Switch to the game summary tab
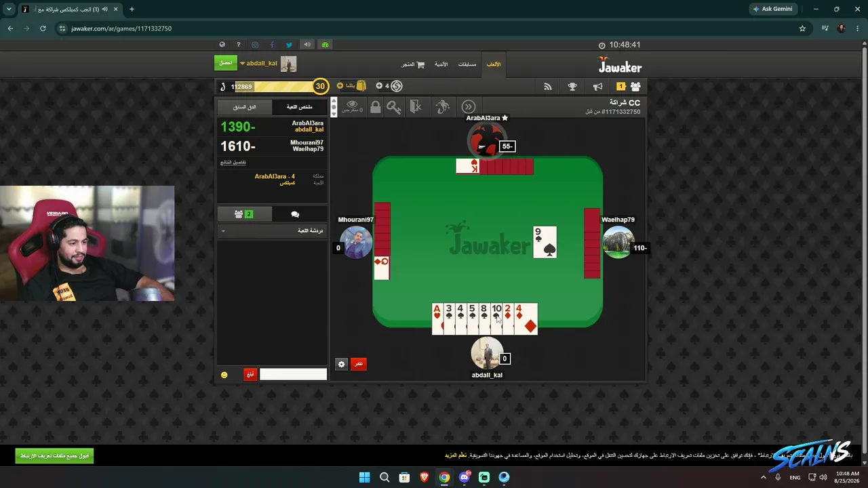The height and width of the screenshot is (488, 868). click(x=299, y=107)
